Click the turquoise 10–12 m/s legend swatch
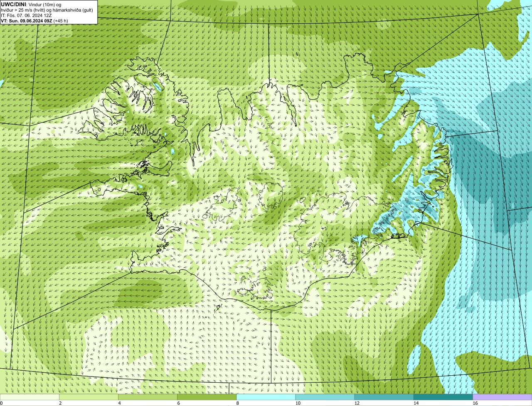This screenshot has height=406, width=532. click(325, 397)
